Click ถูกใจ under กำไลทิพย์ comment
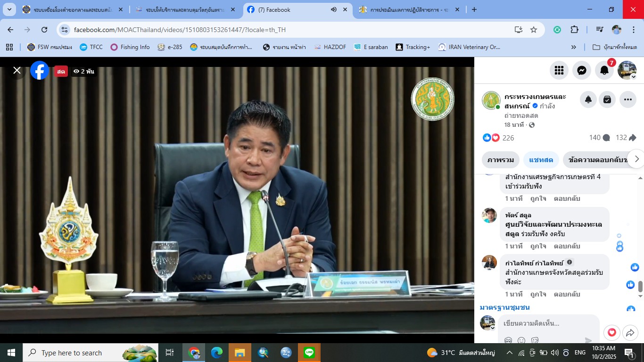This screenshot has width=644, height=362. click(x=538, y=294)
